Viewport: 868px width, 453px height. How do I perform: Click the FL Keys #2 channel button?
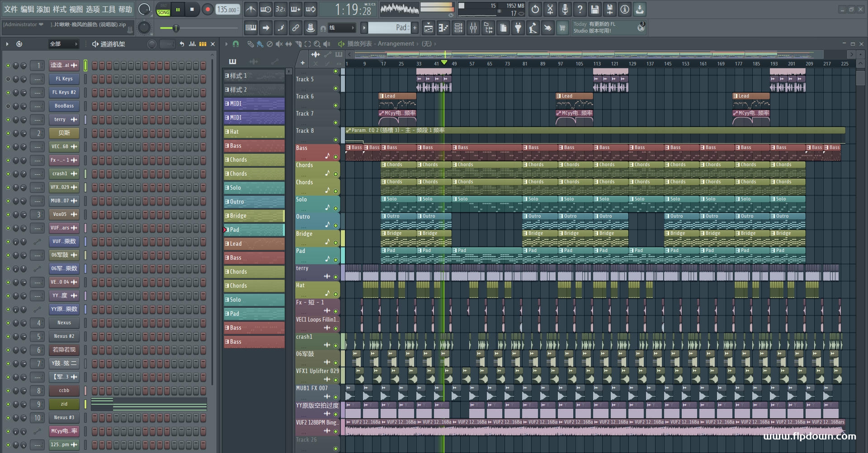tap(64, 93)
